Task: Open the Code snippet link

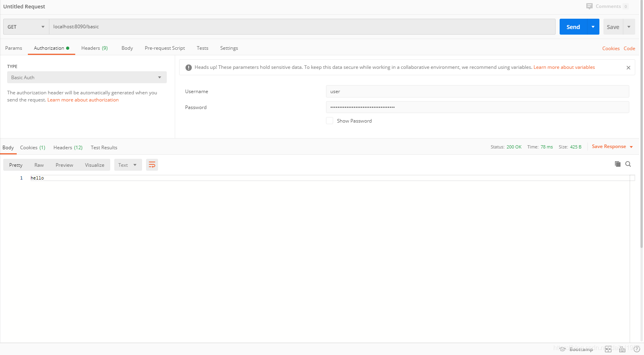Action: (x=629, y=49)
